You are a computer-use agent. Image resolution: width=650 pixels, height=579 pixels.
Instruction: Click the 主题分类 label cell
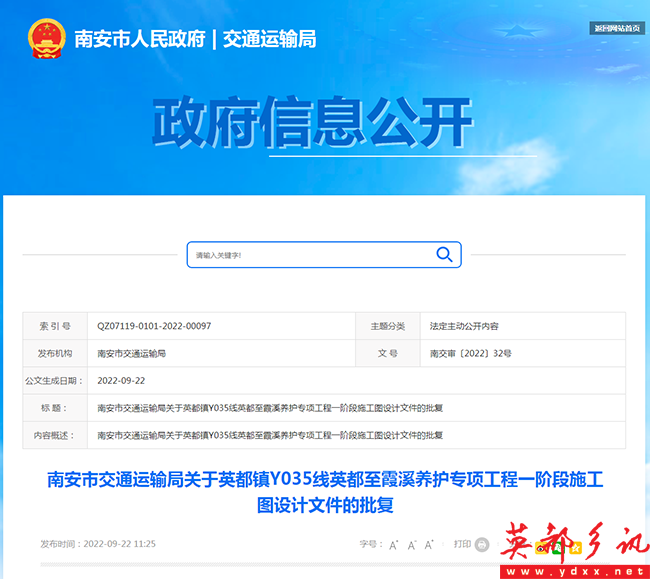(388, 326)
